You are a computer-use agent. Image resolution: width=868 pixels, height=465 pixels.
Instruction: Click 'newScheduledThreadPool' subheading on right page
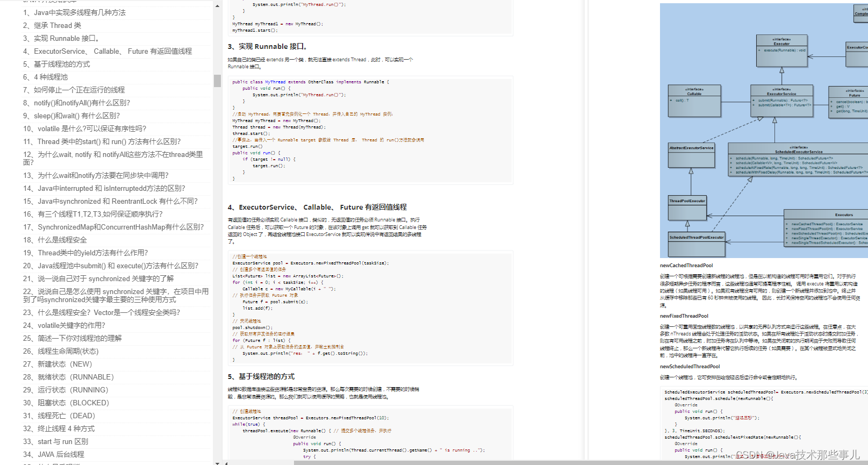[x=690, y=367]
